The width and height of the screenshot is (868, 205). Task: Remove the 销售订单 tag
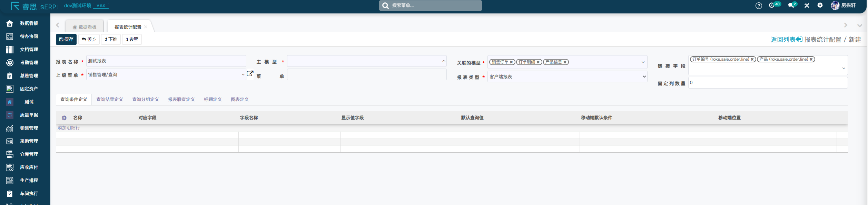point(511,62)
